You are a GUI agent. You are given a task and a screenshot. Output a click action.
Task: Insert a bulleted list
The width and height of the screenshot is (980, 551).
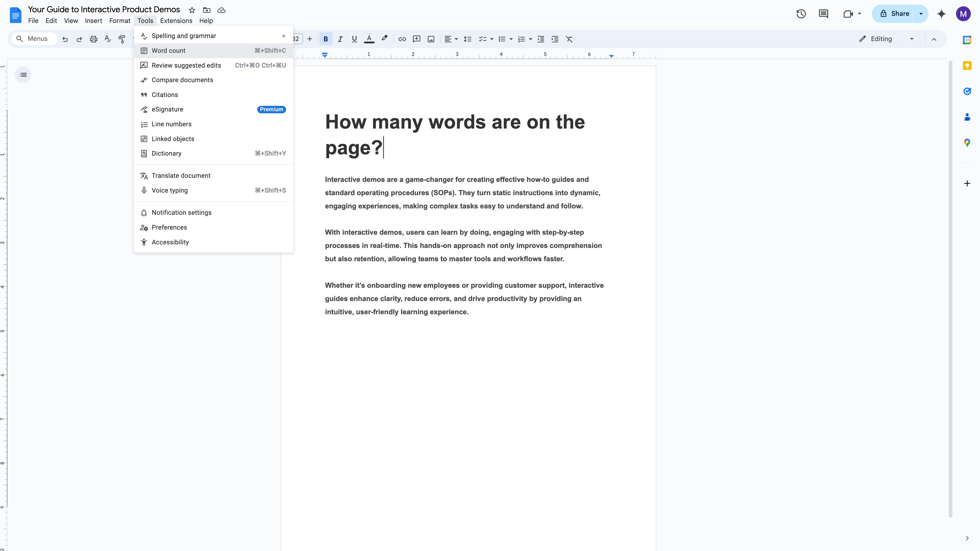[x=502, y=39]
